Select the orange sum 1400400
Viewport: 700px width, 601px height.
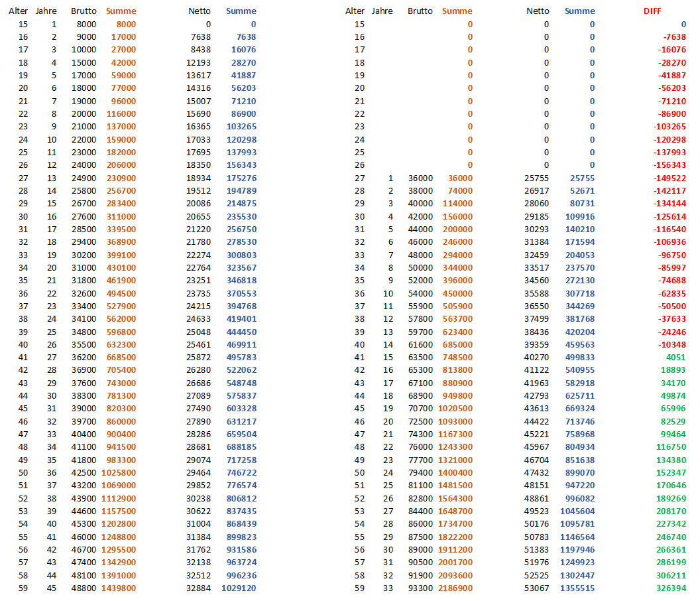pyautogui.click(x=455, y=473)
